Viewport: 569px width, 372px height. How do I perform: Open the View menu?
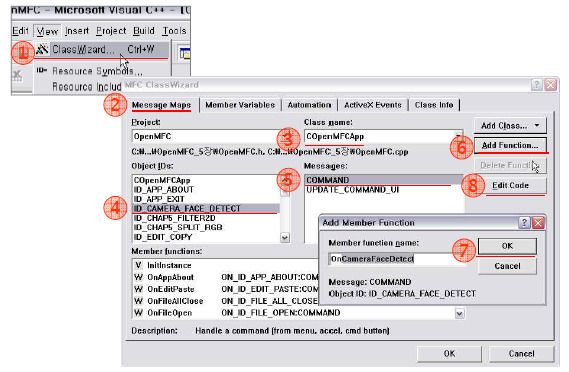pyautogui.click(x=47, y=31)
